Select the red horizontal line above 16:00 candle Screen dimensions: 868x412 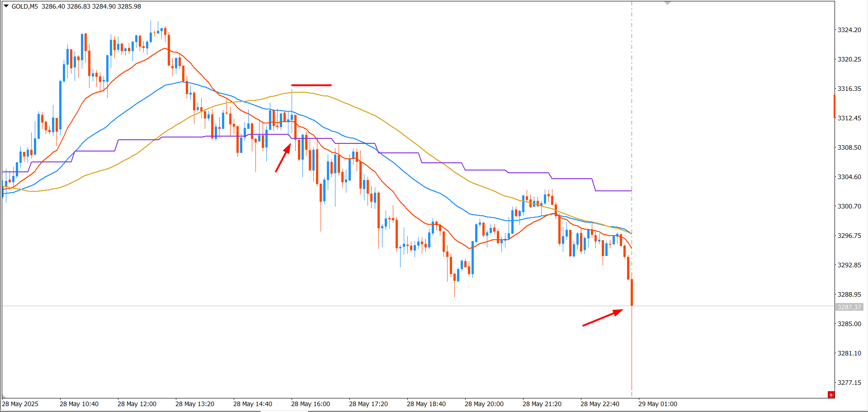(x=311, y=85)
